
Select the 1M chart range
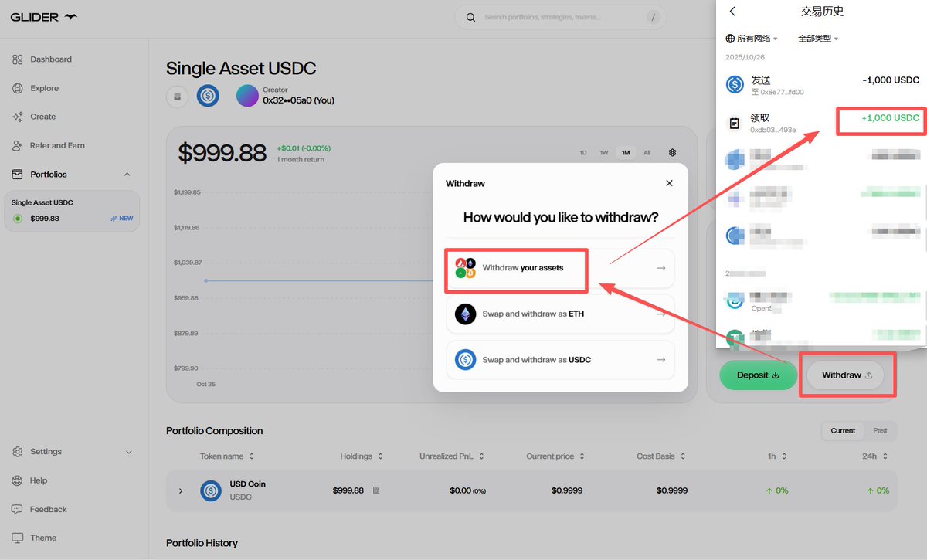click(626, 153)
